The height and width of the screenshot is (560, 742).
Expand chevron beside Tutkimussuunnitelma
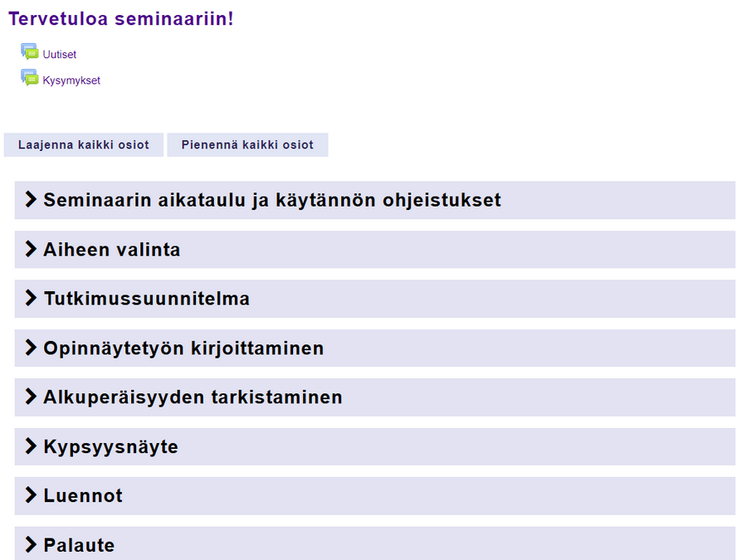pyautogui.click(x=32, y=299)
